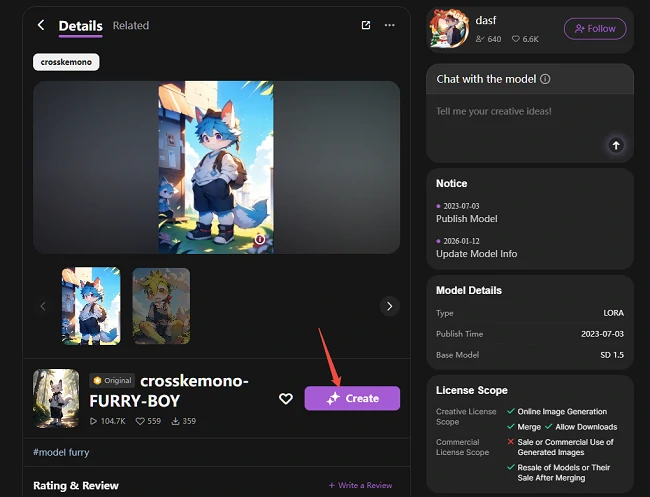This screenshot has width=650, height=497.
Task: Select the yellow character thumbnail
Action: tap(161, 306)
